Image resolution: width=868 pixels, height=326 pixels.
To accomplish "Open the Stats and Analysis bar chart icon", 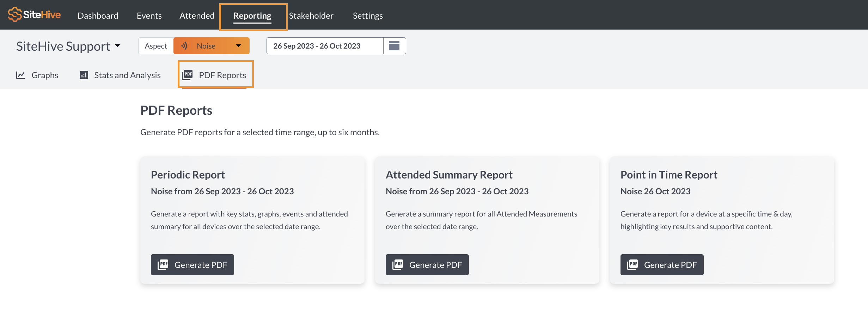I will [x=84, y=75].
